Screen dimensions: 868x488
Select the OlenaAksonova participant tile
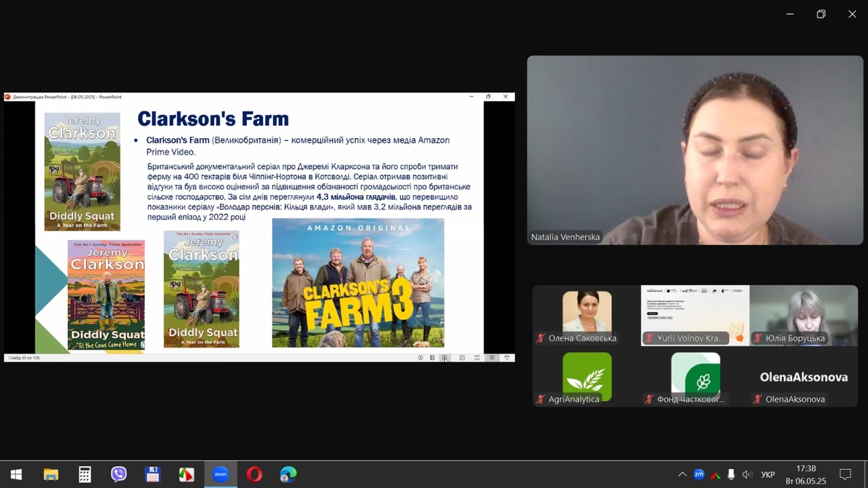[804, 377]
